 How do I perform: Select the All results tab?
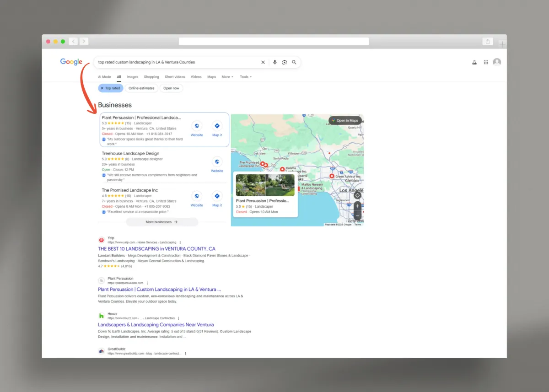point(119,77)
